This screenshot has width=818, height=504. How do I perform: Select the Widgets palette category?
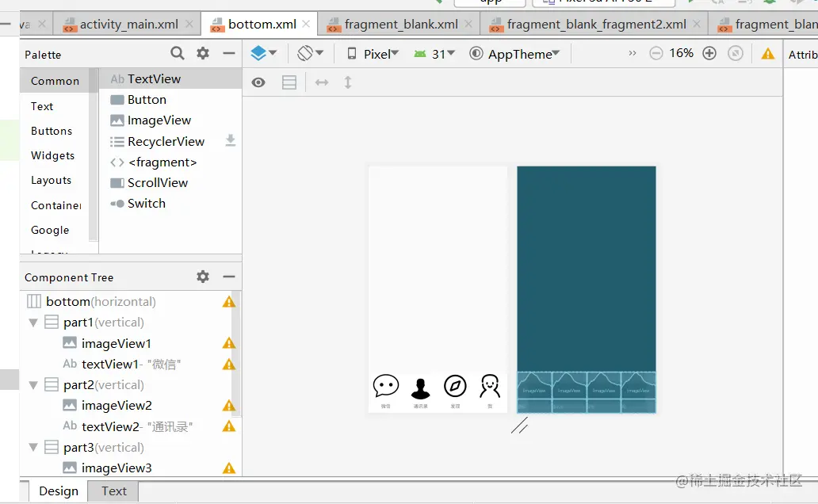click(52, 155)
